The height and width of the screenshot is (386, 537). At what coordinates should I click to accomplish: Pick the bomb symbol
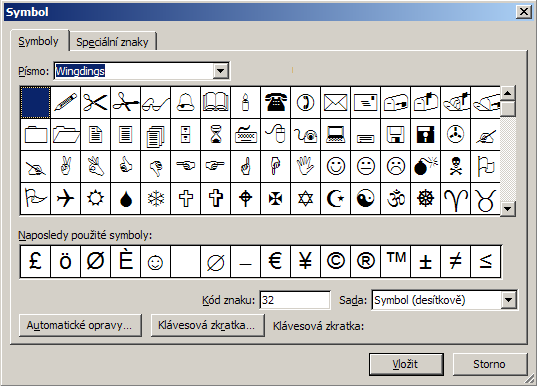(426, 166)
